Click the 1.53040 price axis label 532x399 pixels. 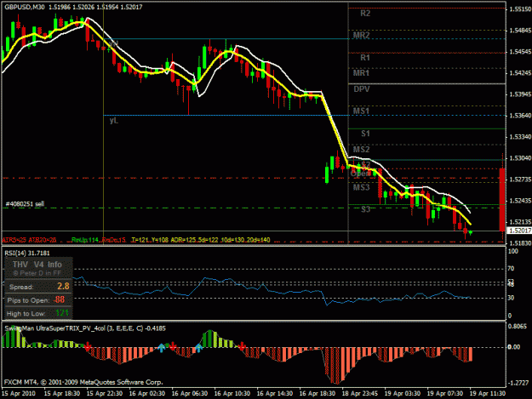coord(520,158)
